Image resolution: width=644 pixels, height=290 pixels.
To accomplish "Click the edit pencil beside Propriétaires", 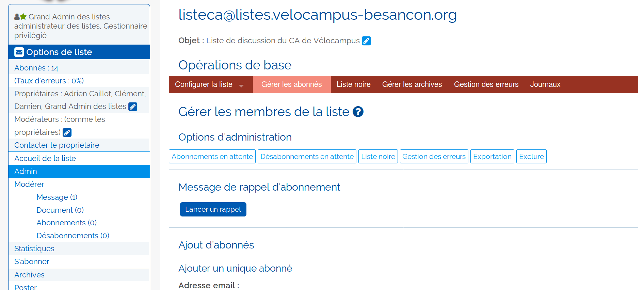I will [133, 107].
